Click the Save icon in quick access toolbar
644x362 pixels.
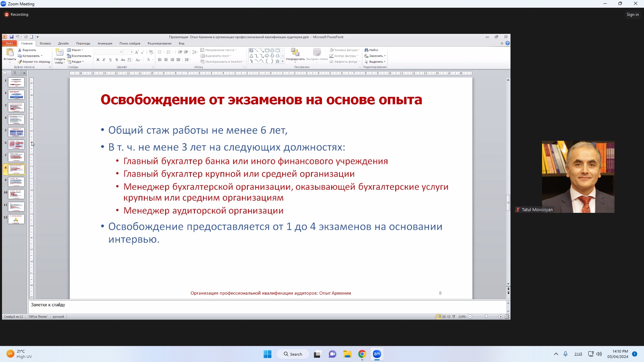point(11,37)
